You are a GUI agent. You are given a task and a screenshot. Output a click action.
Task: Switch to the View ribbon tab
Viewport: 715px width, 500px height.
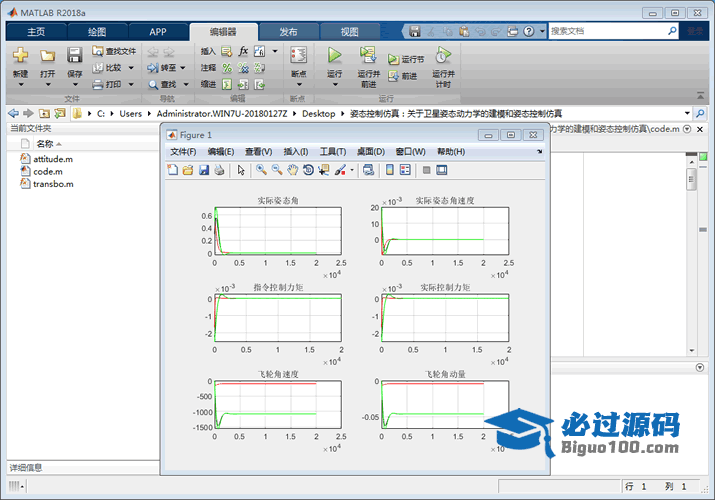tap(349, 32)
